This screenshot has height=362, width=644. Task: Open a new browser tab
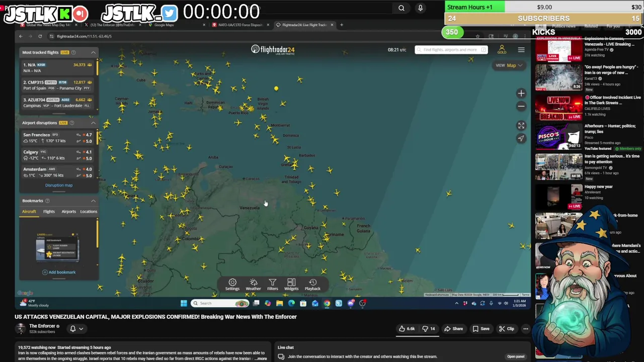point(342,25)
